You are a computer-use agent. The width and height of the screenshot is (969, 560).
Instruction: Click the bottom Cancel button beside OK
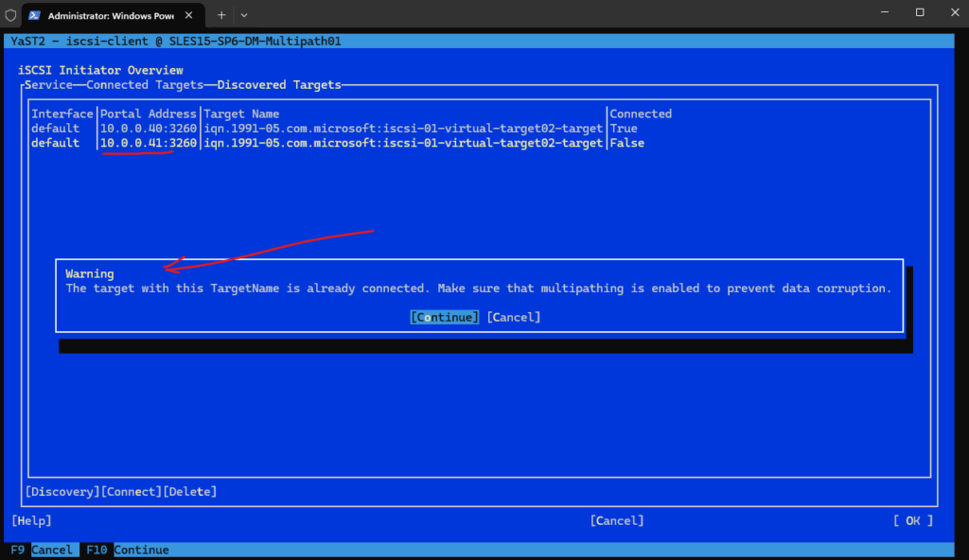(x=617, y=520)
